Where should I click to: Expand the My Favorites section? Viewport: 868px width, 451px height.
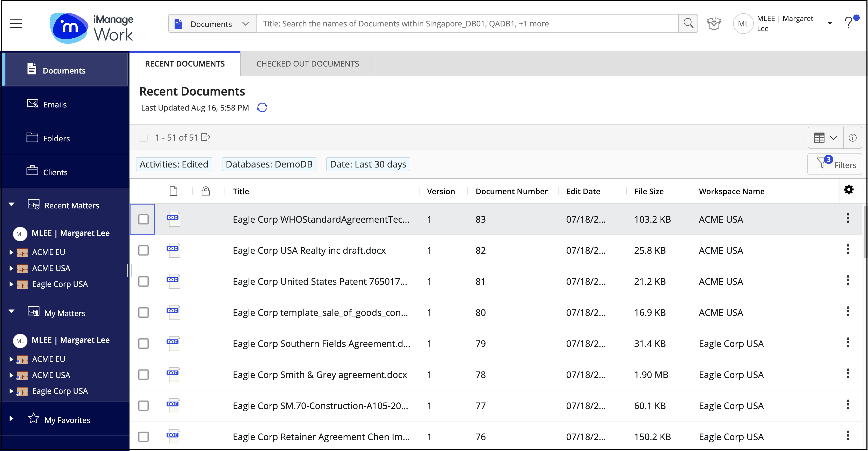(11, 419)
